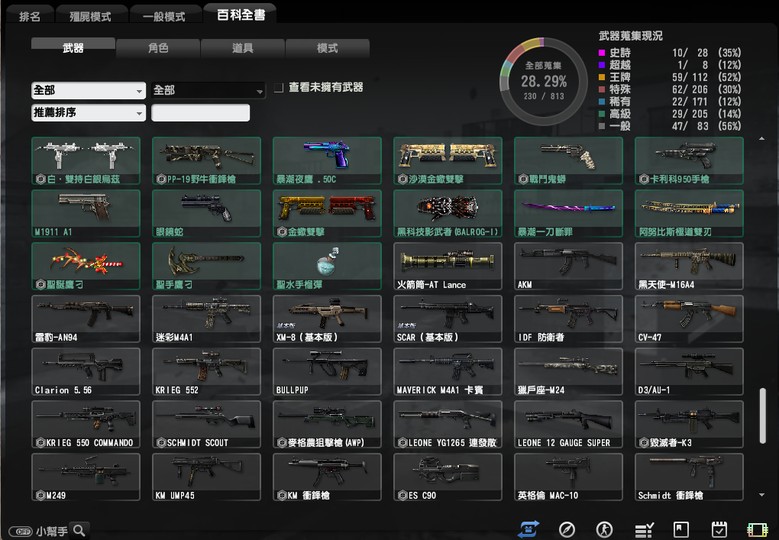Click the magnifier icon beside 小幫手
This screenshot has height=540, width=779.
(x=78, y=530)
